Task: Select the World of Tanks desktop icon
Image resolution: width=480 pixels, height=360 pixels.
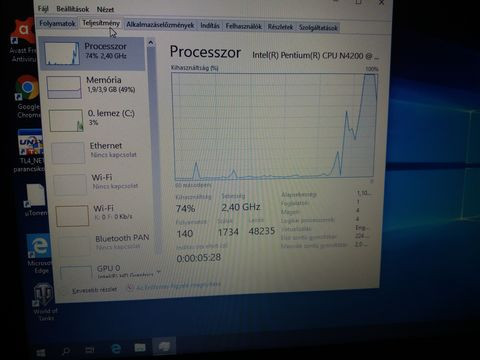Action: [45, 302]
